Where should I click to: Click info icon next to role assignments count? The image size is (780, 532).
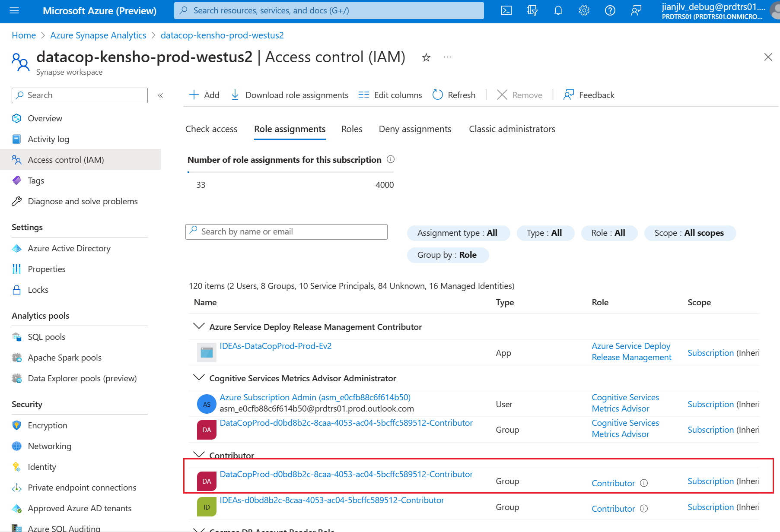[391, 159]
